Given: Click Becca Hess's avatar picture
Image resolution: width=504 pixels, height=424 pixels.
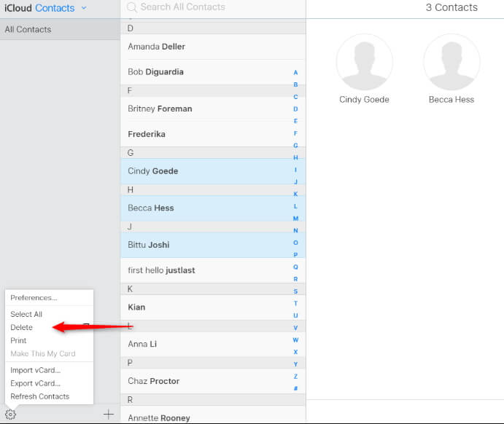Looking at the screenshot, I should point(451,62).
